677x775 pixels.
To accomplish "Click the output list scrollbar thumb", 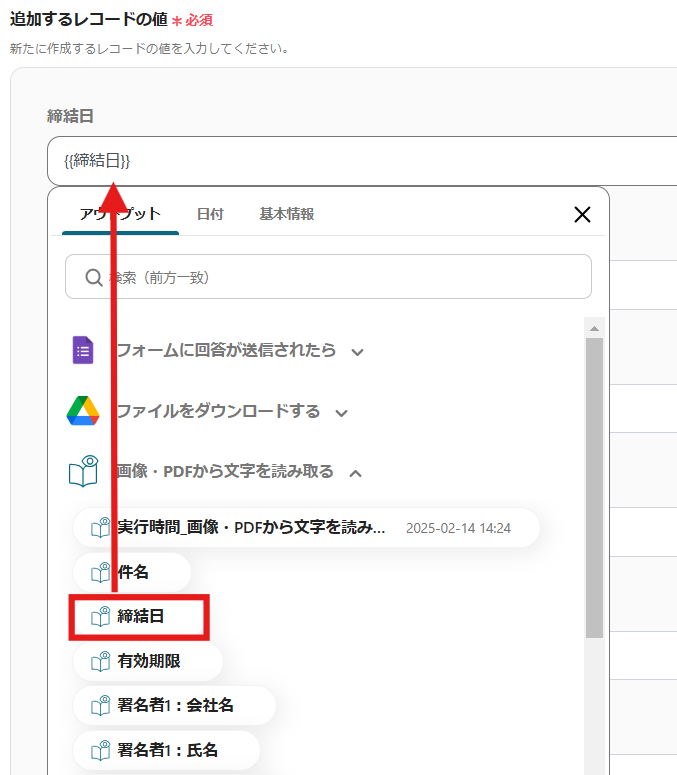I will [594, 488].
